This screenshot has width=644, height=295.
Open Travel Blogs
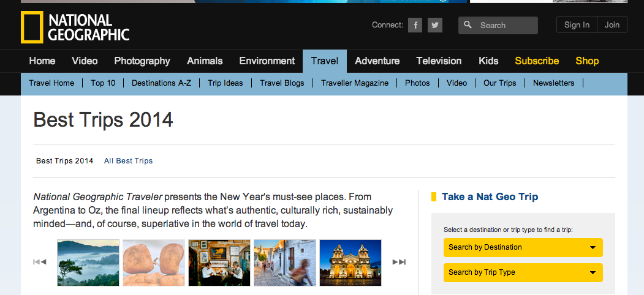(x=282, y=83)
